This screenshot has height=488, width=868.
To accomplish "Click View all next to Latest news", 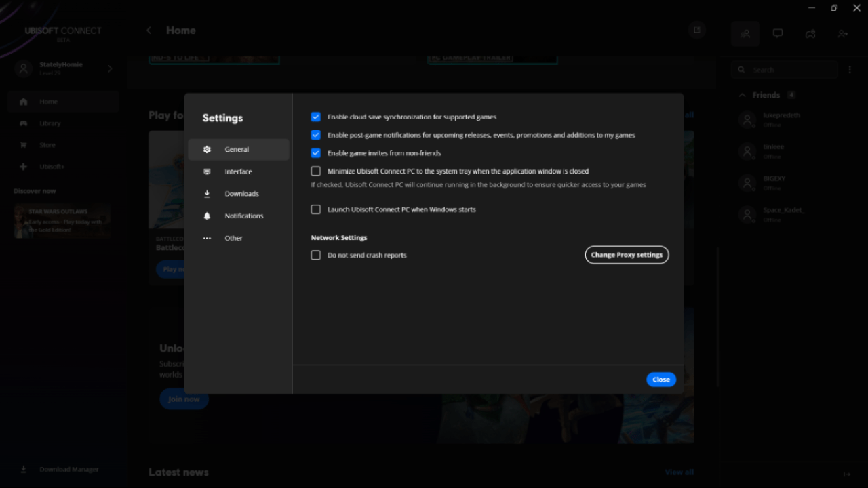I will 679,472.
